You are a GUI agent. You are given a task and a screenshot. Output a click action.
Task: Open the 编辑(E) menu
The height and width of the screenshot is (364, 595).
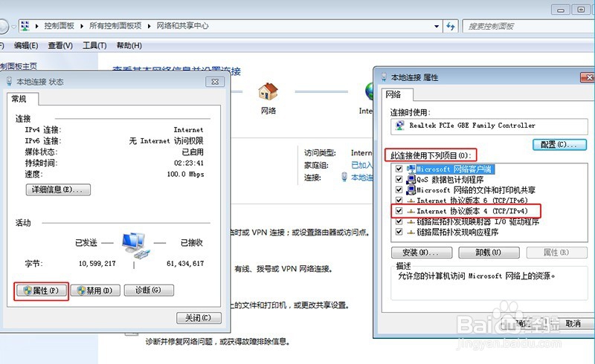26,45
